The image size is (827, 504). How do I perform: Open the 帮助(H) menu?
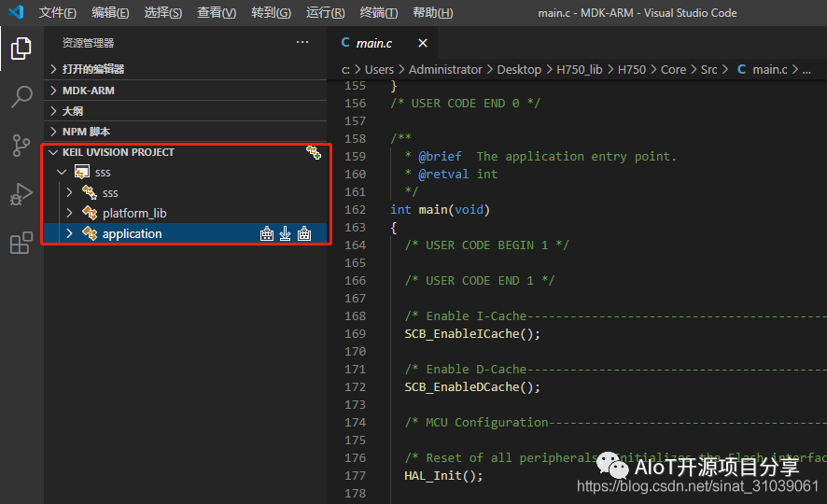(x=432, y=13)
